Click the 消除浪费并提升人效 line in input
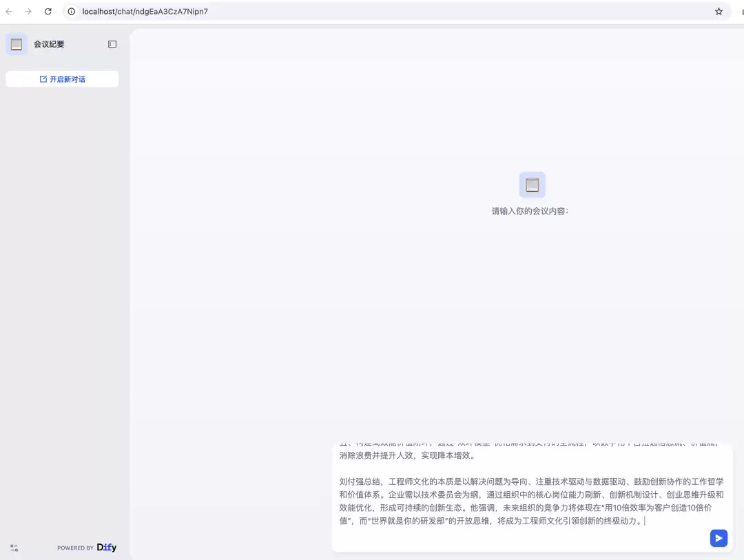This screenshot has height=560, width=744. [408, 455]
